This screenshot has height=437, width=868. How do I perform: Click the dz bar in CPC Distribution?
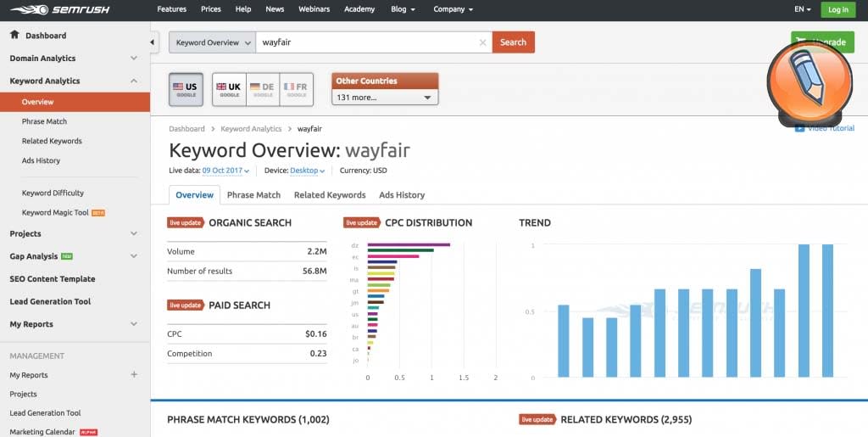[409, 244]
